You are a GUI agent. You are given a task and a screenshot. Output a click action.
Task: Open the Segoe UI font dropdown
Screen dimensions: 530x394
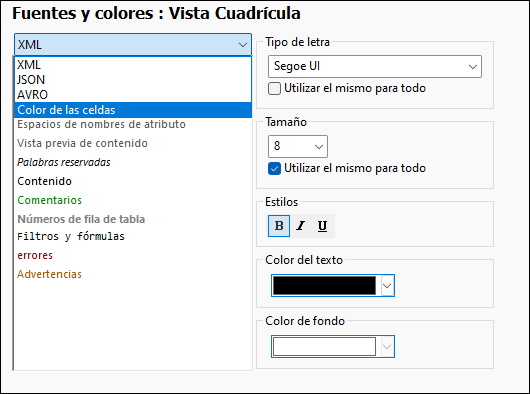pos(375,67)
